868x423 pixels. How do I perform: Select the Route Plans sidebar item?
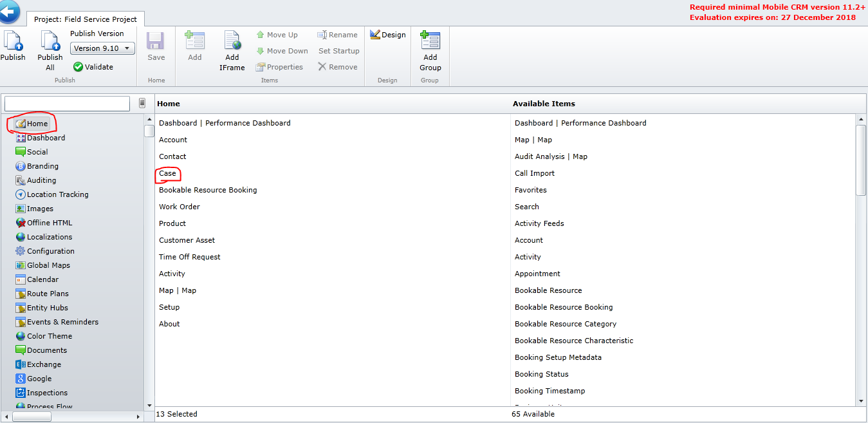pyautogui.click(x=46, y=293)
